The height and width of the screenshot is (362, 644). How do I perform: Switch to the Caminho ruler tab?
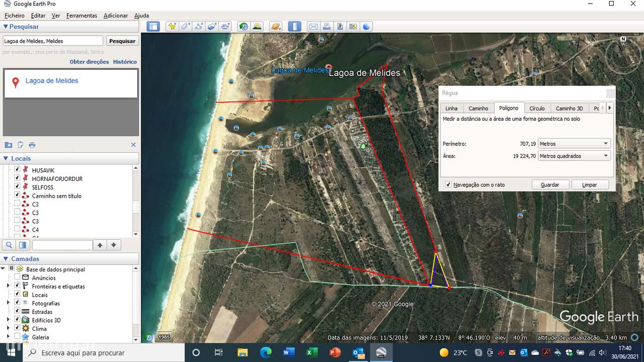click(478, 108)
